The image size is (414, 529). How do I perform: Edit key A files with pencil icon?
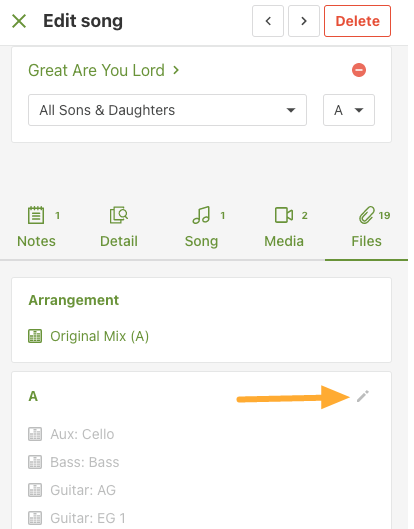click(363, 396)
